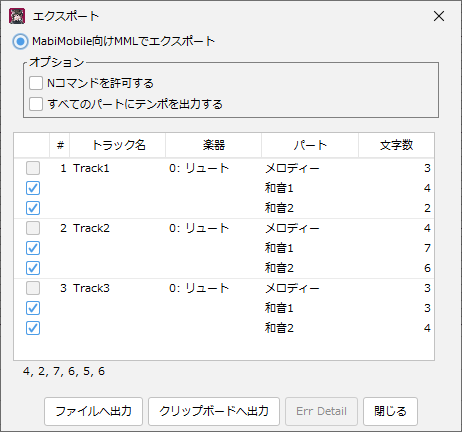Check Track3 メロディー row checkbox
Image resolution: width=462 pixels, height=432 pixels.
point(33,288)
